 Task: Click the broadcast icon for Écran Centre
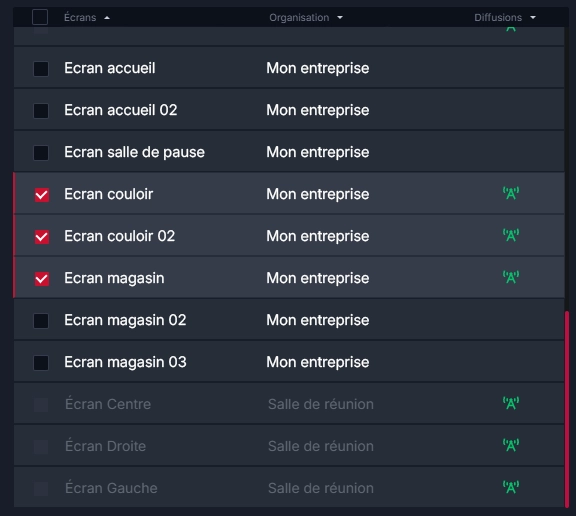[511, 403]
